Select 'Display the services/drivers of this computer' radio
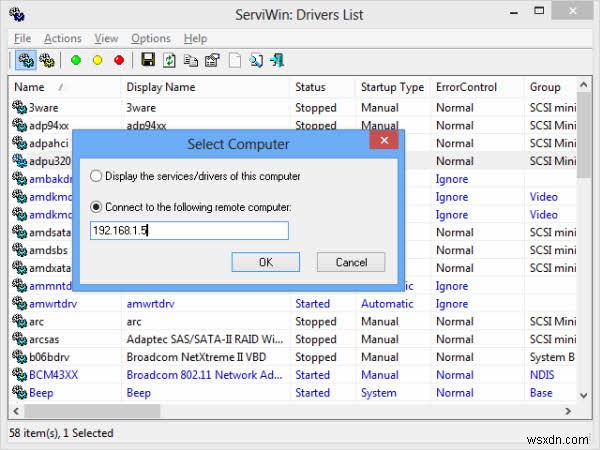Viewport: 600px width, 450px height. click(x=96, y=176)
